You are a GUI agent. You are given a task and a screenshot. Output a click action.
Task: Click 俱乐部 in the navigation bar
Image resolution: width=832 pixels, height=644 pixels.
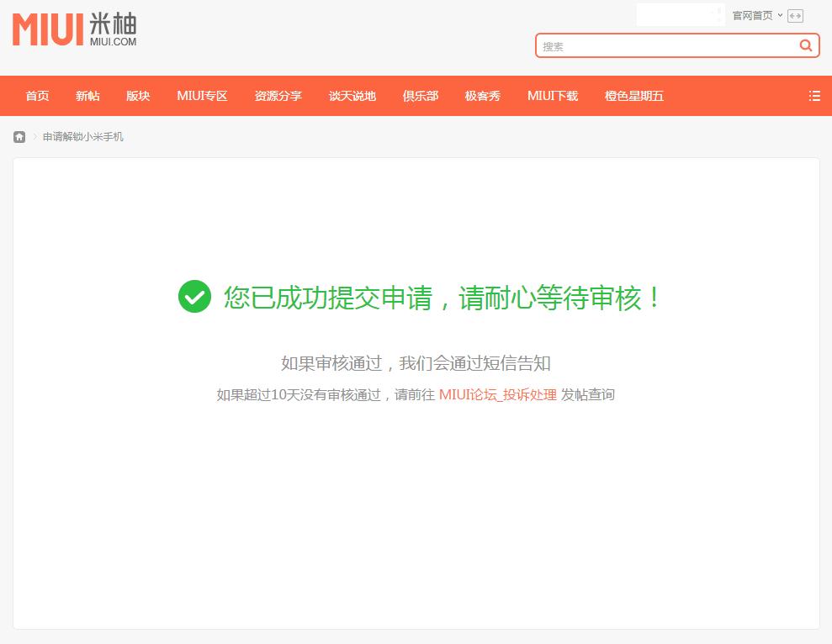click(x=421, y=96)
